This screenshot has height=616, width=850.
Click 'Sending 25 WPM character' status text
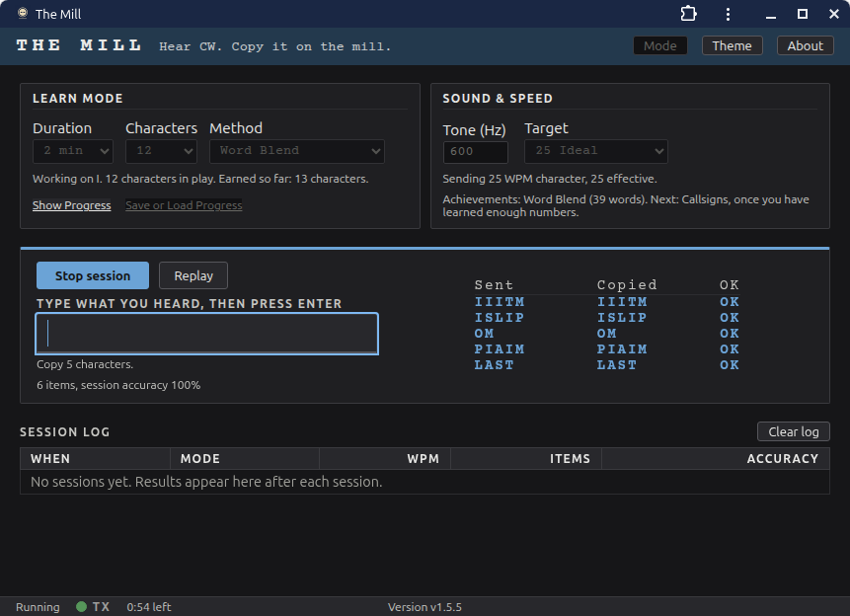point(549,179)
